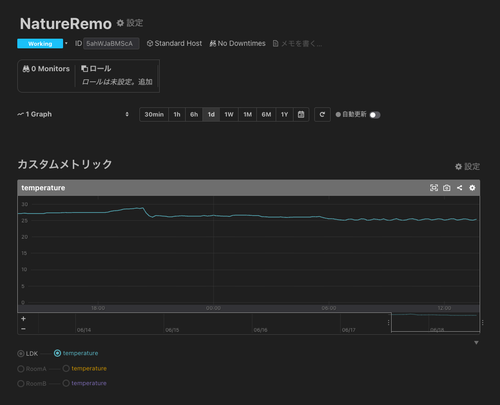Click the timeline range left handle

tap(389, 322)
